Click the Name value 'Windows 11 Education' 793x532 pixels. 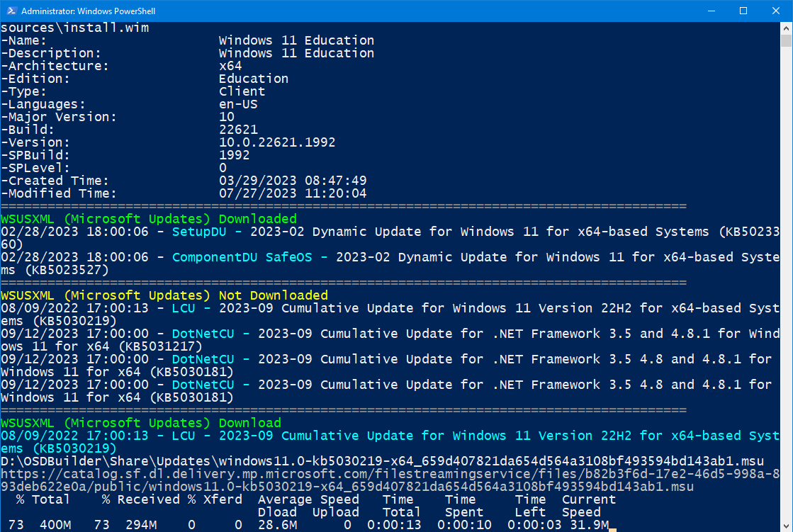(x=296, y=40)
